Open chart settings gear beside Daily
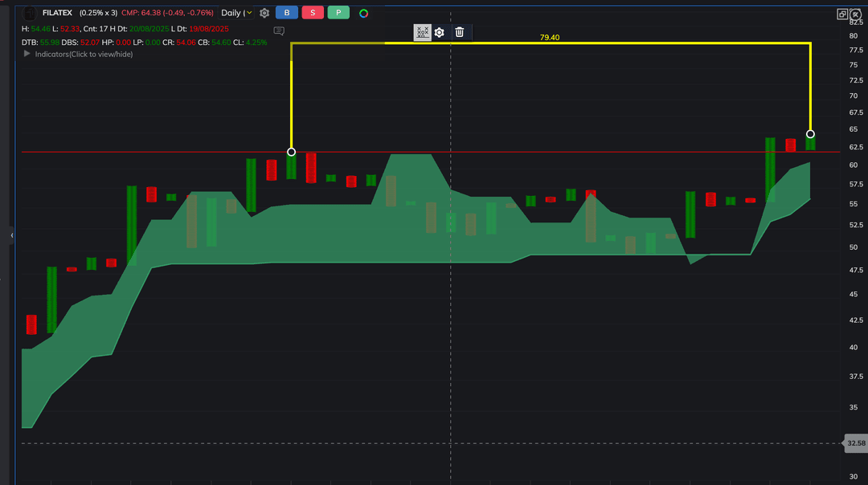Image resolution: width=868 pixels, height=485 pixels. coord(264,13)
